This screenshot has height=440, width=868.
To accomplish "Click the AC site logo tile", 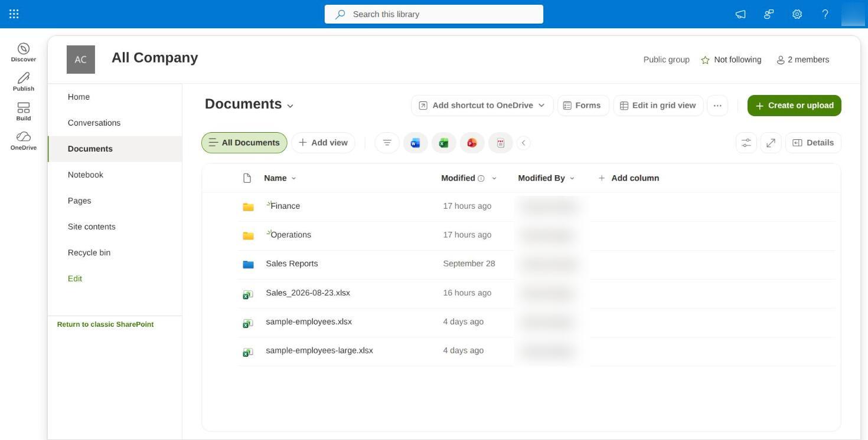I will 81,60.
